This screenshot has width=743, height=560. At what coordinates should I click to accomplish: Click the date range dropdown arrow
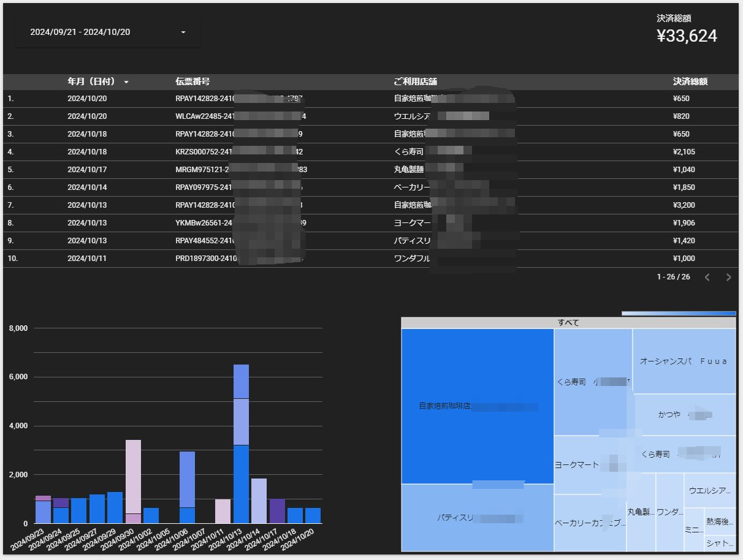183,32
